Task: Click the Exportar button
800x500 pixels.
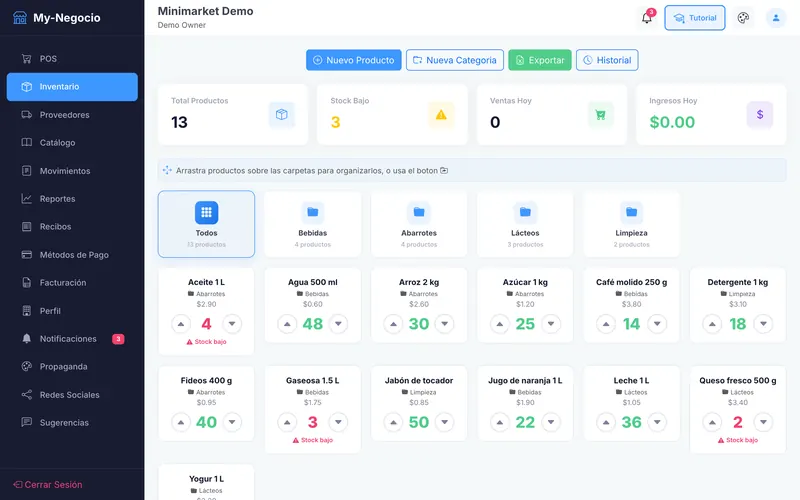Action: [x=540, y=60]
